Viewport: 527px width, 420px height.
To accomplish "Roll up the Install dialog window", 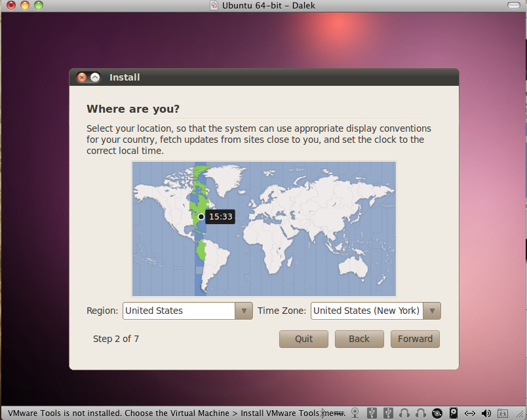I will 95,77.
